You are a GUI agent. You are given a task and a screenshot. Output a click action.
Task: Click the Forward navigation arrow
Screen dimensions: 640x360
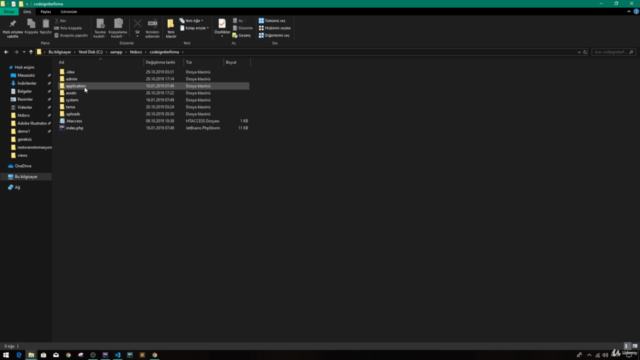(x=16, y=52)
